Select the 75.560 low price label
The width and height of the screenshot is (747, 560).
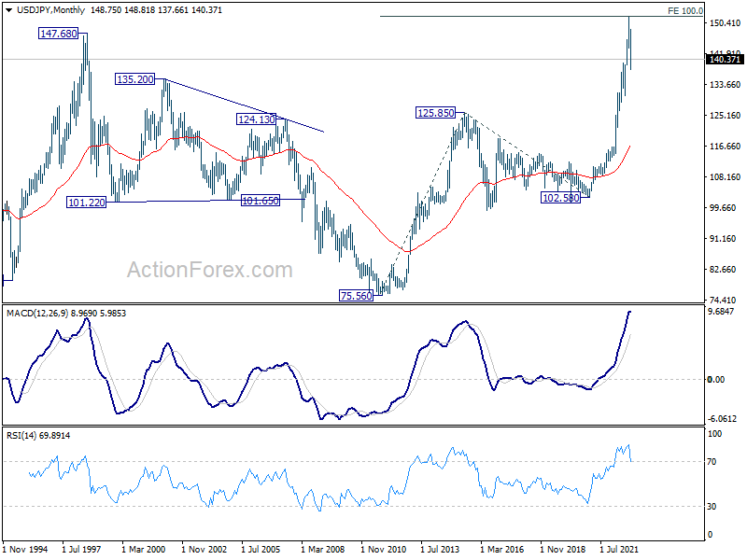(x=356, y=296)
